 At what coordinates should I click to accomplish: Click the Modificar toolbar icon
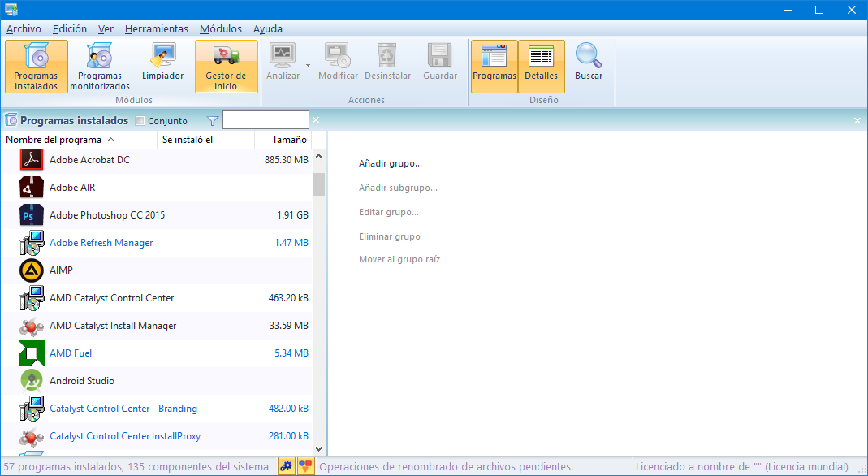click(x=338, y=56)
